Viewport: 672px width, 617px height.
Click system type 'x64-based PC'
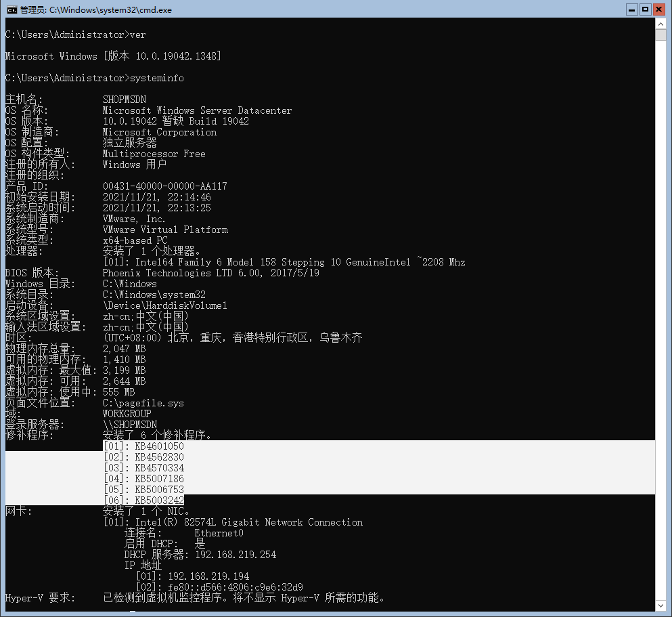coord(135,240)
